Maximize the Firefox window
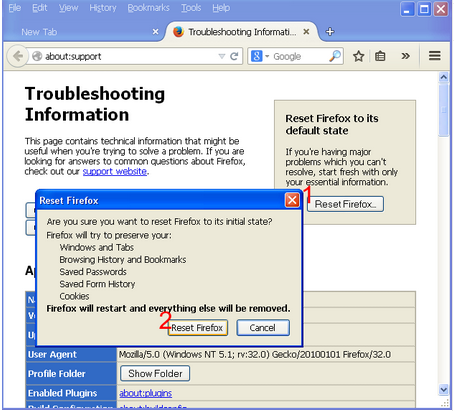Image resolution: width=454 pixels, height=411 pixels. pos(424,9)
